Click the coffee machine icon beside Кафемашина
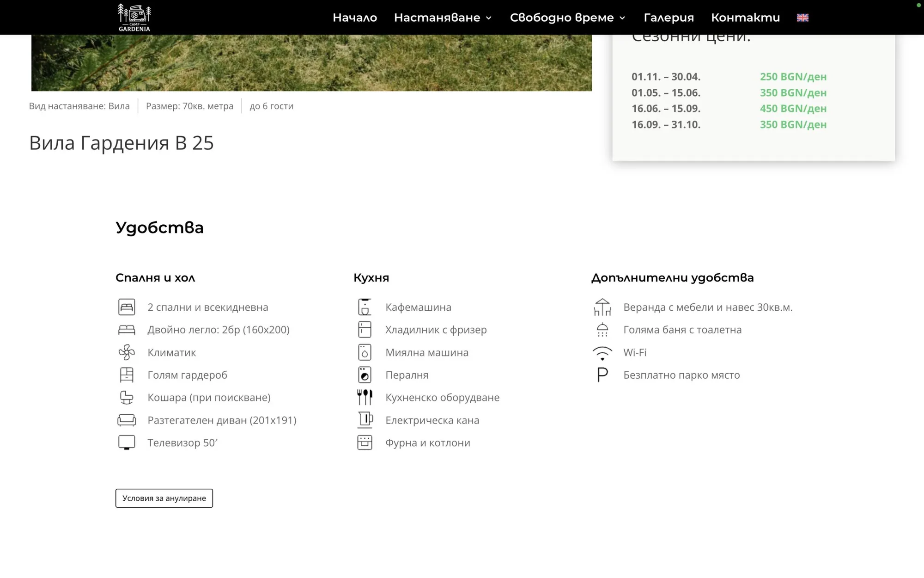The width and height of the screenshot is (924, 578). pos(365,307)
